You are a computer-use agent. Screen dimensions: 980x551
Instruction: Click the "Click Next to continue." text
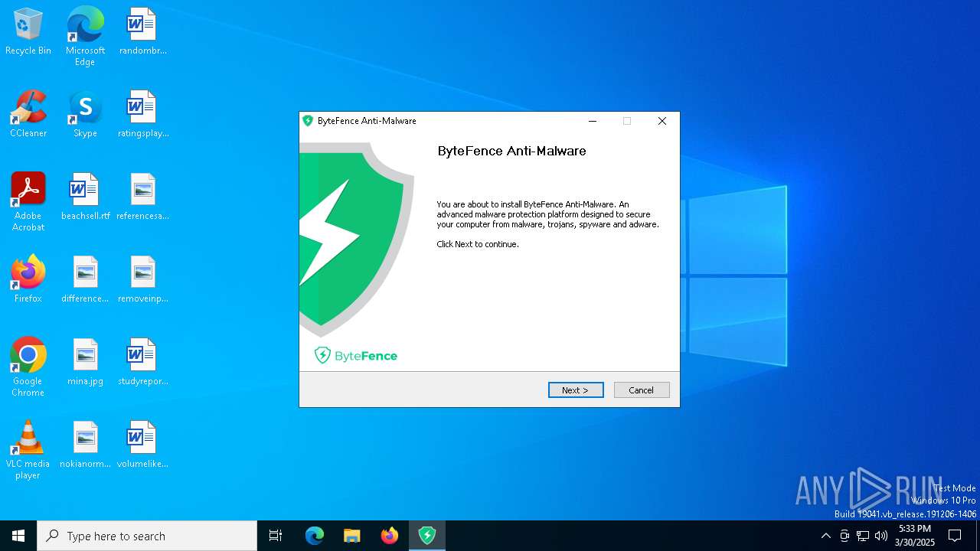pyautogui.click(x=478, y=244)
